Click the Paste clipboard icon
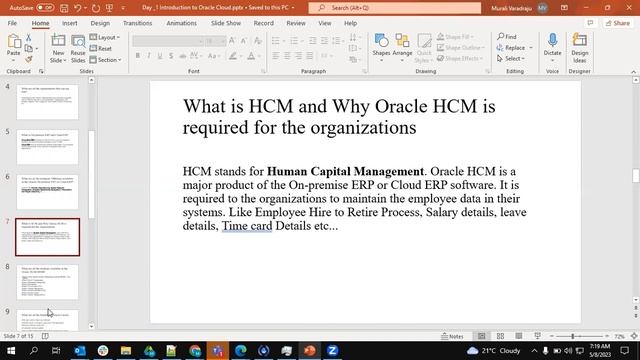Screen dimensions: 640x360 tap(14, 41)
